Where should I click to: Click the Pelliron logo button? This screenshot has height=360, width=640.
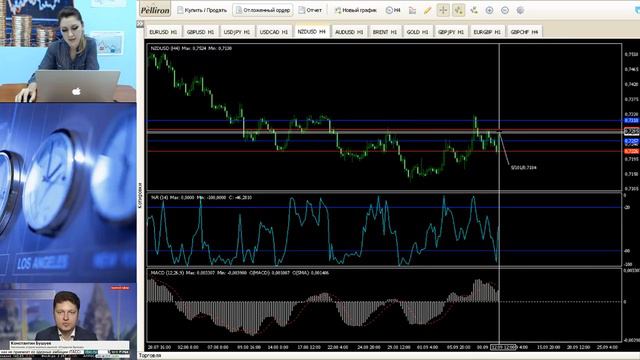[155, 10]
